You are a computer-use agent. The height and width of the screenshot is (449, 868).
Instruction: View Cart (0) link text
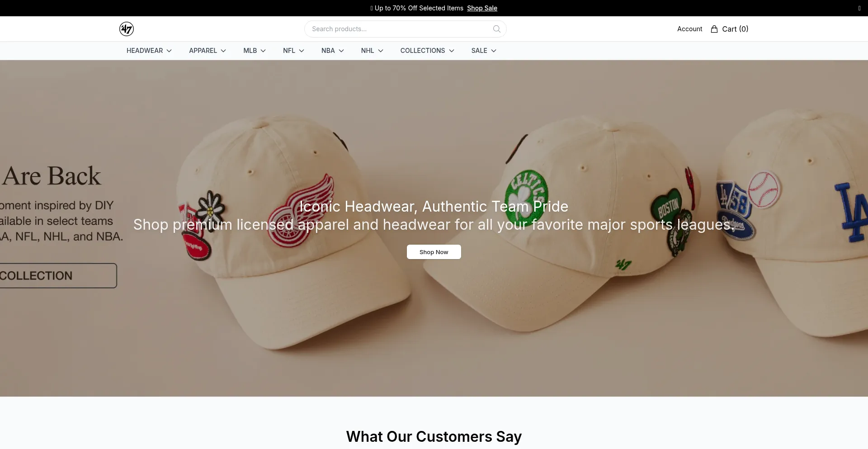(735, 29)
